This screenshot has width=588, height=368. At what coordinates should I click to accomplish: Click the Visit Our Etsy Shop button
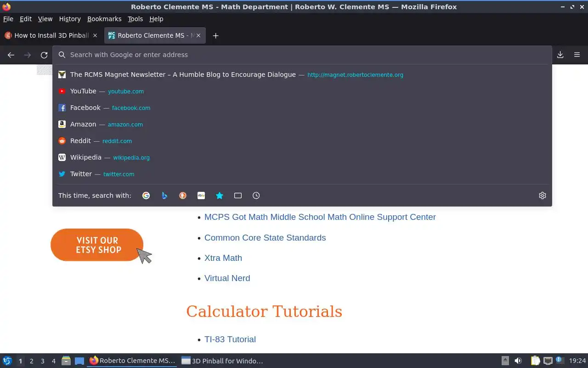(x=97, y=245)
